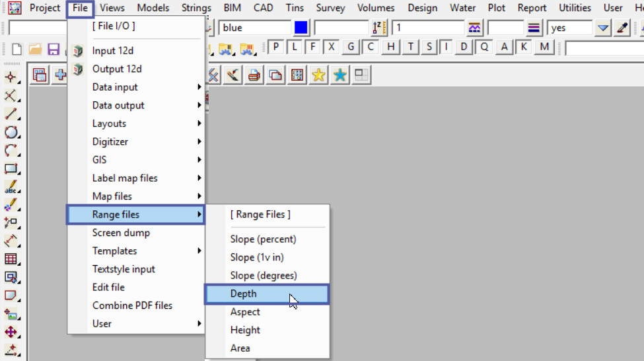Viewport: 644px width, 361px height.
Task: Expand the Digitizer submenu
Action: (136, 141)
